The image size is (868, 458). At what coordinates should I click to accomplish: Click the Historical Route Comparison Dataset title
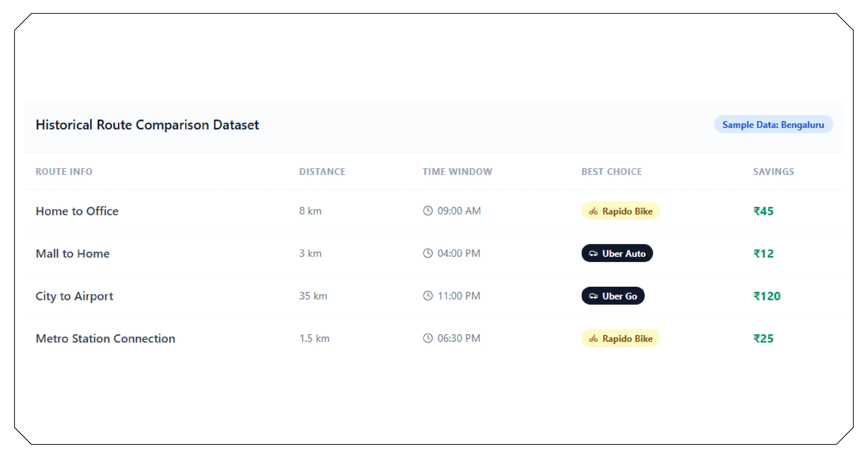click(x=147, y=125)
